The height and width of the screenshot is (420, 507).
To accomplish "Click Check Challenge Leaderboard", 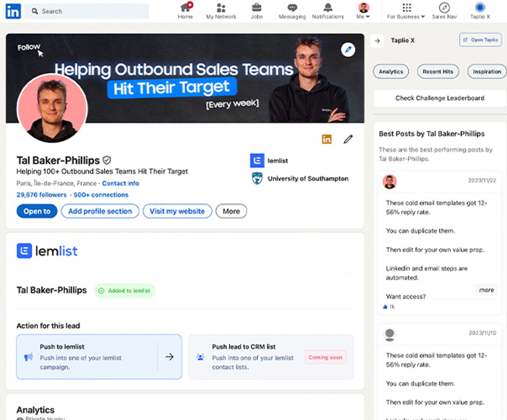I will point(440,98).
